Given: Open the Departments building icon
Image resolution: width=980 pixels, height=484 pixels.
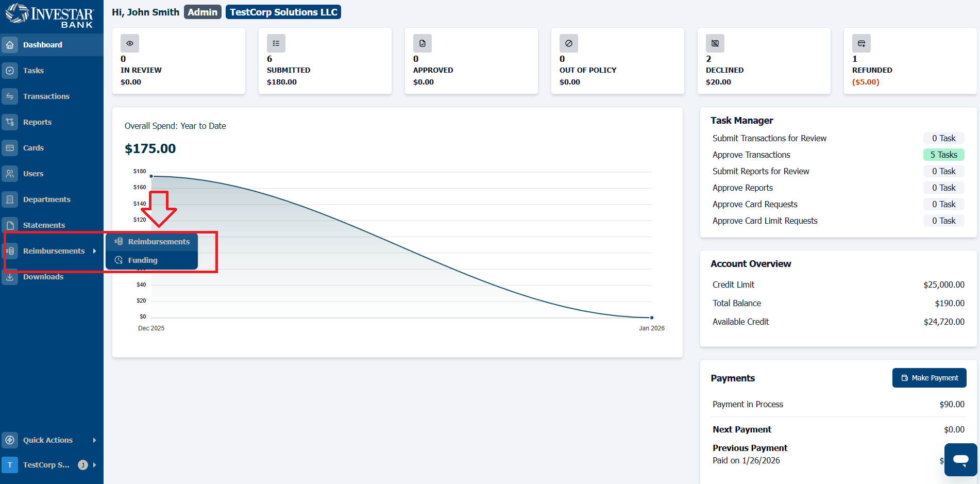Looking at the screenshot, I should tap(10, 199).
